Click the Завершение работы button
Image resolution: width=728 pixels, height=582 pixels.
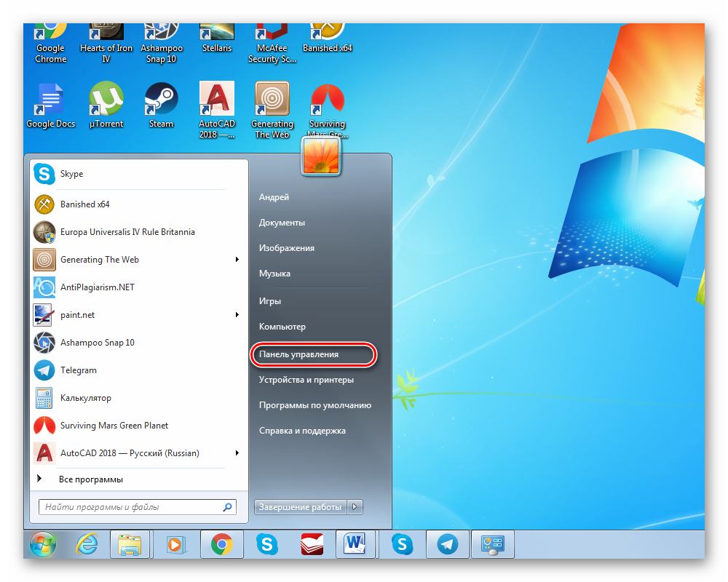[x=301, y=507]
